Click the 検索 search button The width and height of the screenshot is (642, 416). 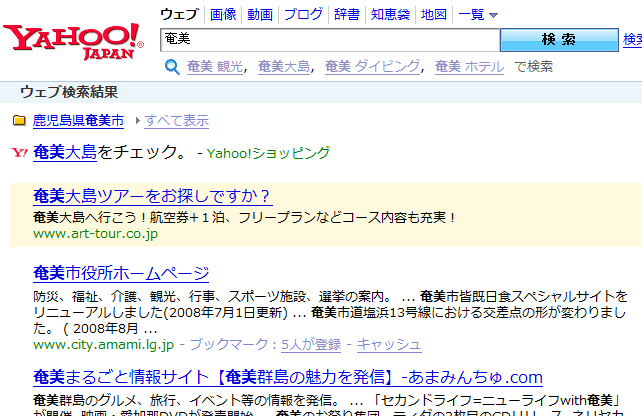[x=559, y=40]
